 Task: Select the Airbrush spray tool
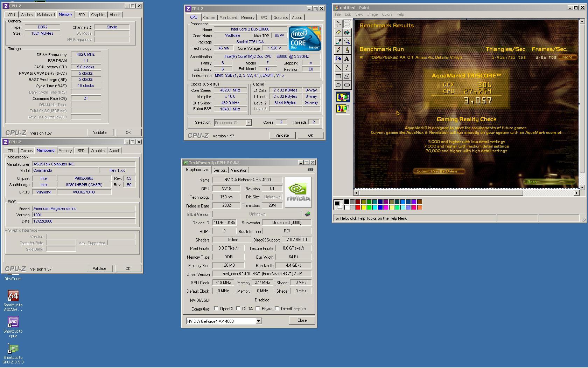(x=338, y=59)
